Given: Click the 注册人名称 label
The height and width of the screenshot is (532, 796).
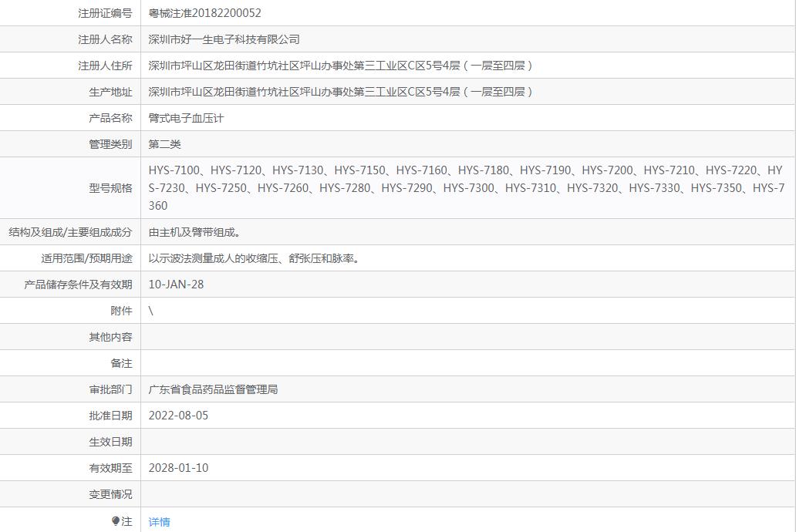Looking at the screenshot, I should [105, 39].
